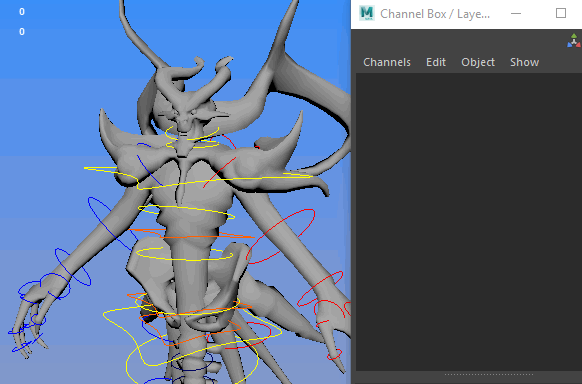The image size is (582, 384).
Task: Select the red clavicle line control
Action: [219, 172]
